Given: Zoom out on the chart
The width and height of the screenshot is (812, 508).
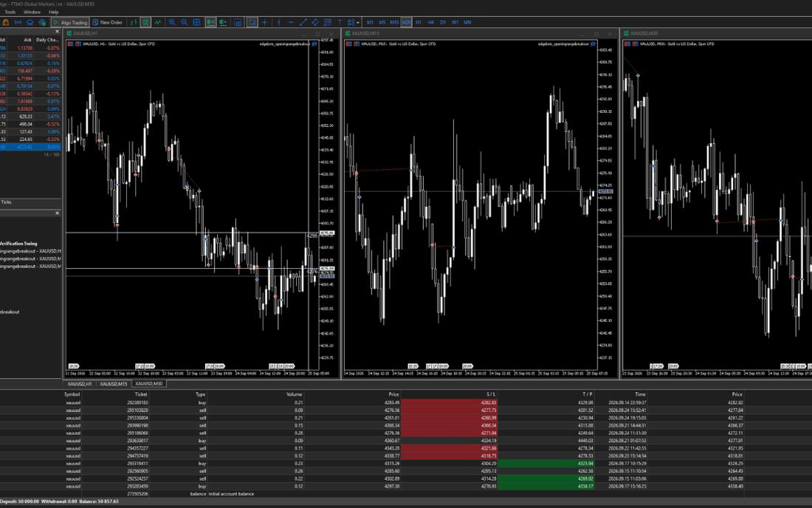Looking at the screenshot, I should 184,22.
